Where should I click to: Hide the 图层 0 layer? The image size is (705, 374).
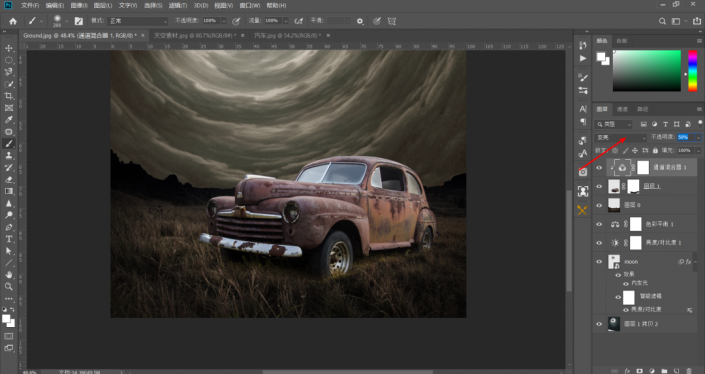[599, 205]
